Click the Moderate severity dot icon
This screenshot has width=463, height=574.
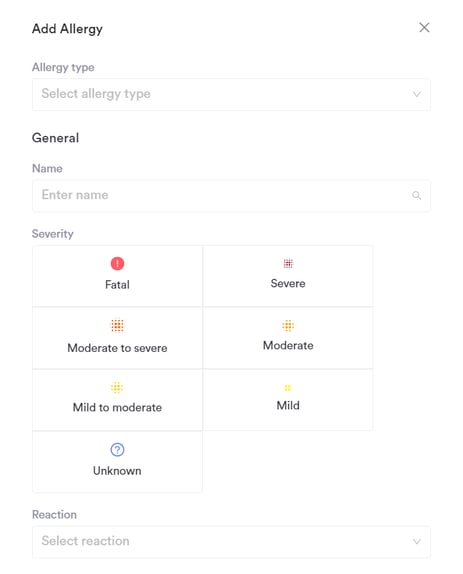(x=288, y=325)
